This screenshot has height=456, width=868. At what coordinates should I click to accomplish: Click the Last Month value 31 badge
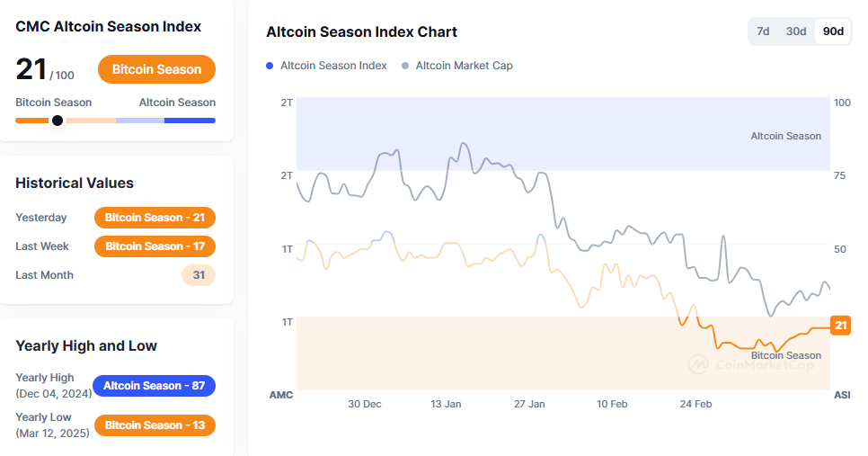198,275
